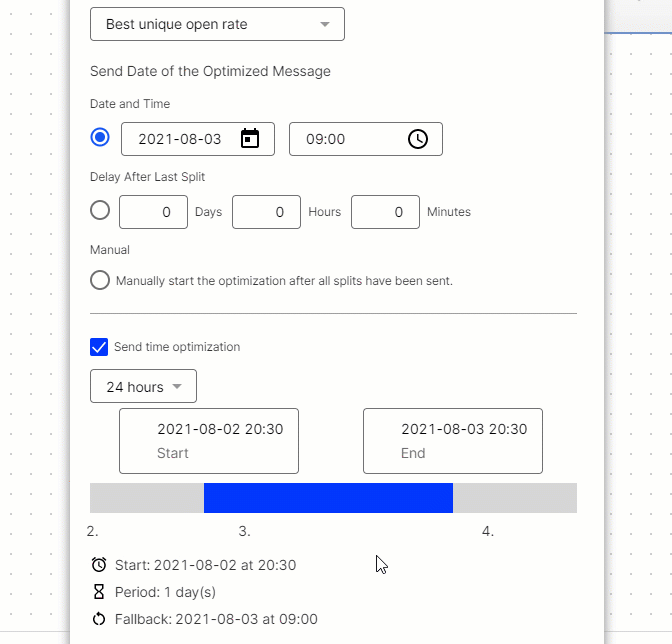The width and height of the screenshot is (672, 644).
Task: Choose the manual optimization start radio button
Action: tap(100, 280)
